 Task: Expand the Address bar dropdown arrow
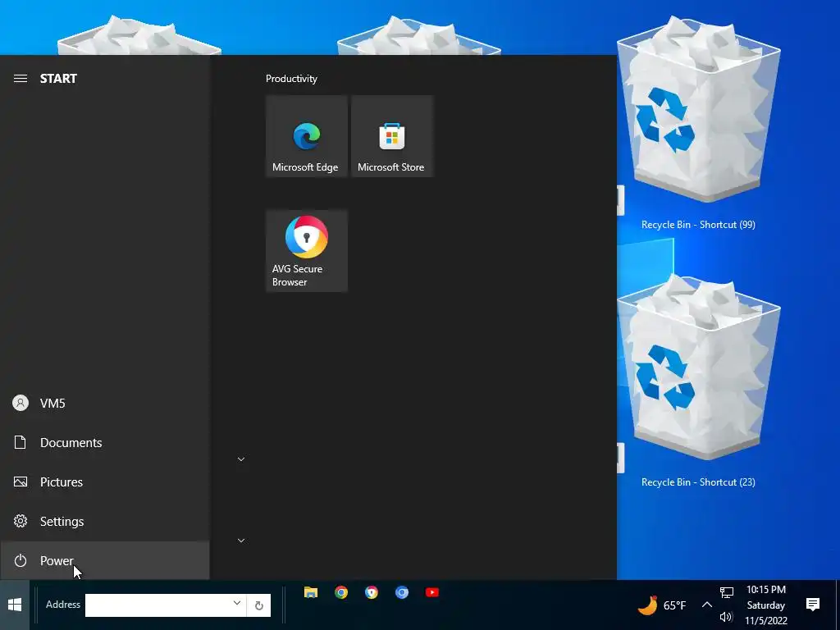[237, 603]
